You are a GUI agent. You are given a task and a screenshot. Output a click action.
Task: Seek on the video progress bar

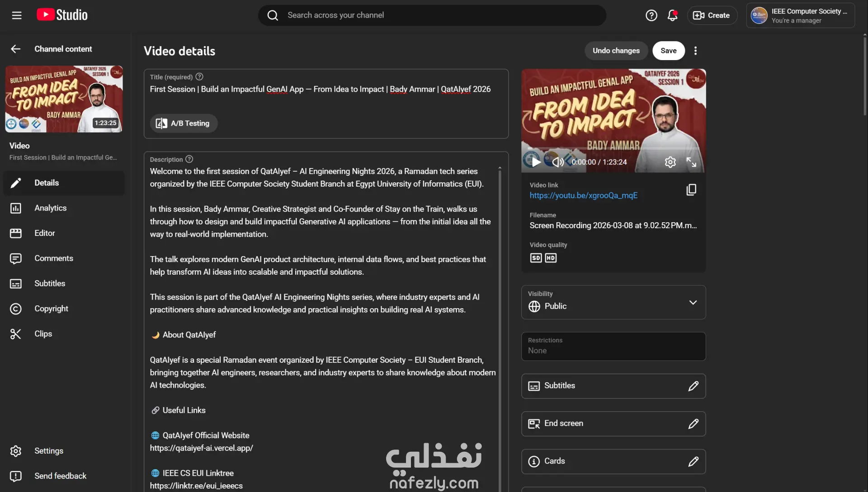point(613,148)
